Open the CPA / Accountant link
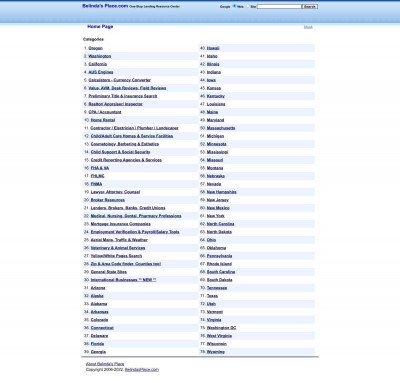 [x=105, y=112]
